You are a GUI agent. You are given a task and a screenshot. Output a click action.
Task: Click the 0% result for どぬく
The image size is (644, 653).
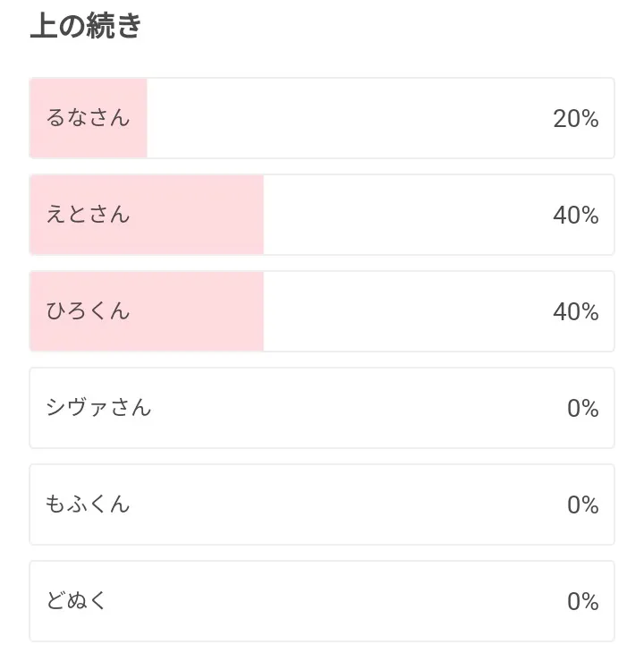click(x=582, y=602)
